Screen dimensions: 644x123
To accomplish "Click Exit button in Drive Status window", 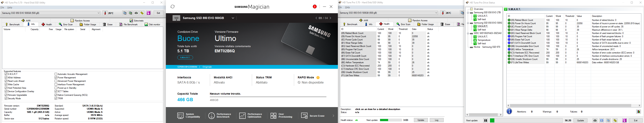I will point(636,121).
